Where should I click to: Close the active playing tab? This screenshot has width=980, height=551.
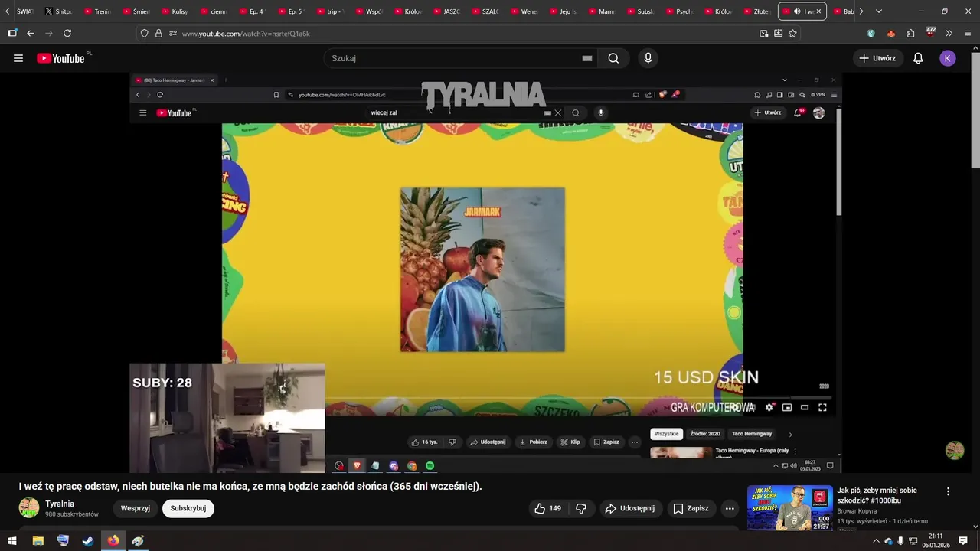[x=818, y=11]
